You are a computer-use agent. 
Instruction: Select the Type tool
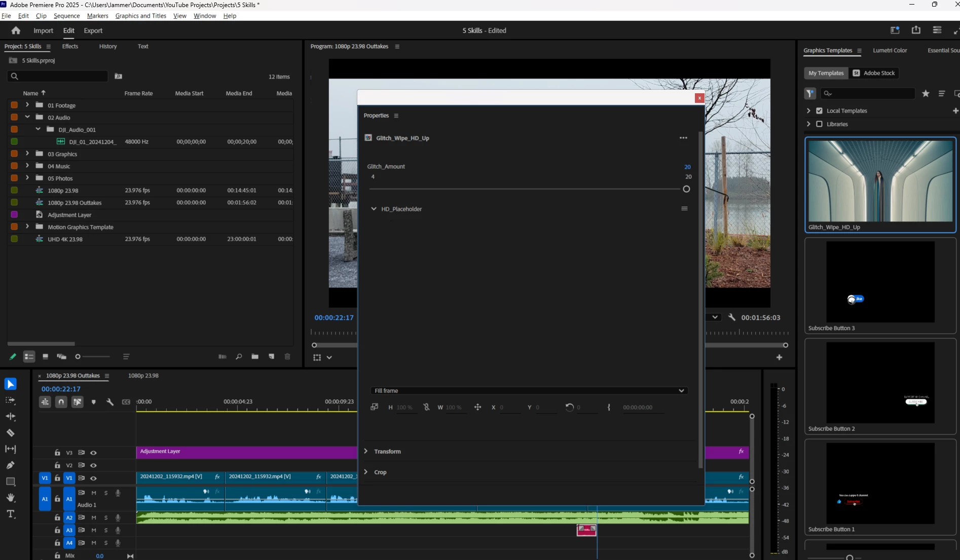tap(11, 514)
